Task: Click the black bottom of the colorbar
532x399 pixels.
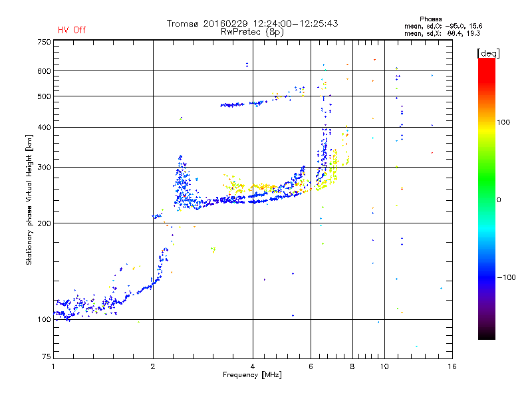Action: click(x=487, y=334)
